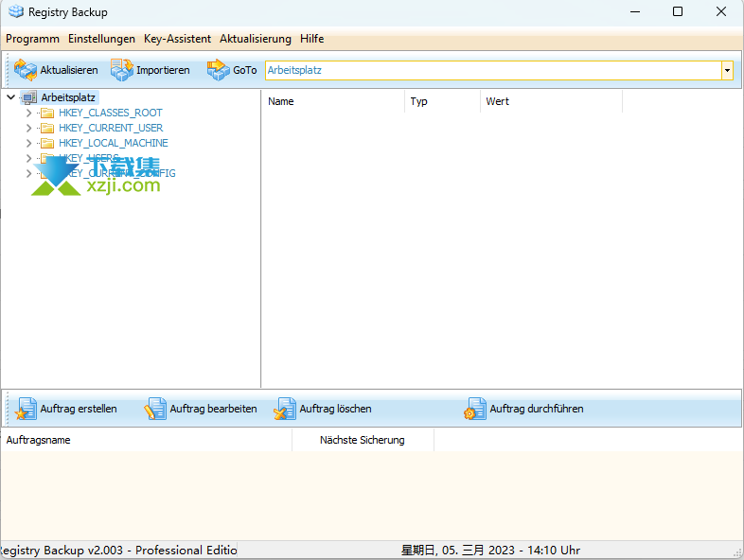Sort by the Wert column header
The width and height of the screenshot is (744, 560).
[551, 101]
